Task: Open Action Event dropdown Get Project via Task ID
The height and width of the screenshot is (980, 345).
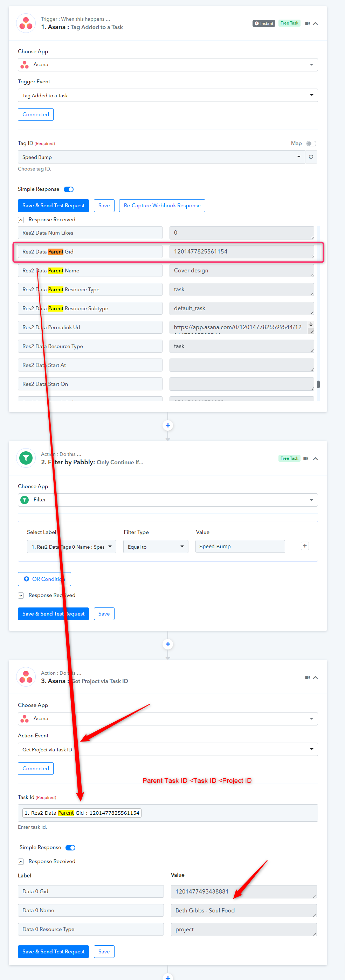Action: click(x=168, y=750)
